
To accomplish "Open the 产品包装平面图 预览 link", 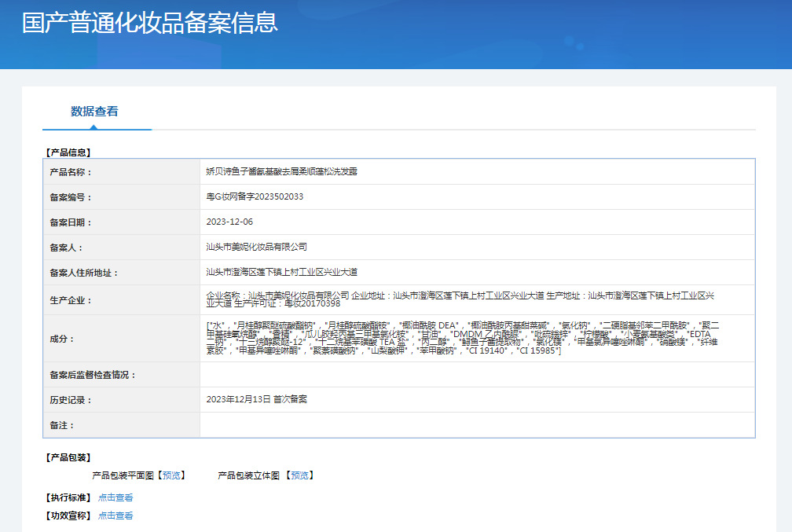I will pos(171,475).
